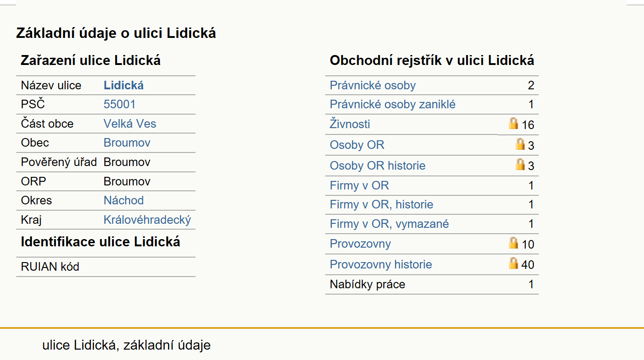Open Firmy v OR, vymazané link

[389, 224]
